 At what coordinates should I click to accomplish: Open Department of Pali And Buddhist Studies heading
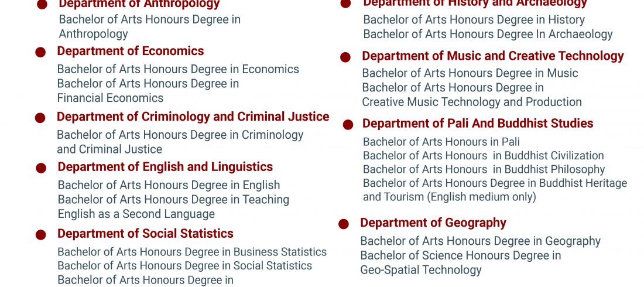point(478,123)
